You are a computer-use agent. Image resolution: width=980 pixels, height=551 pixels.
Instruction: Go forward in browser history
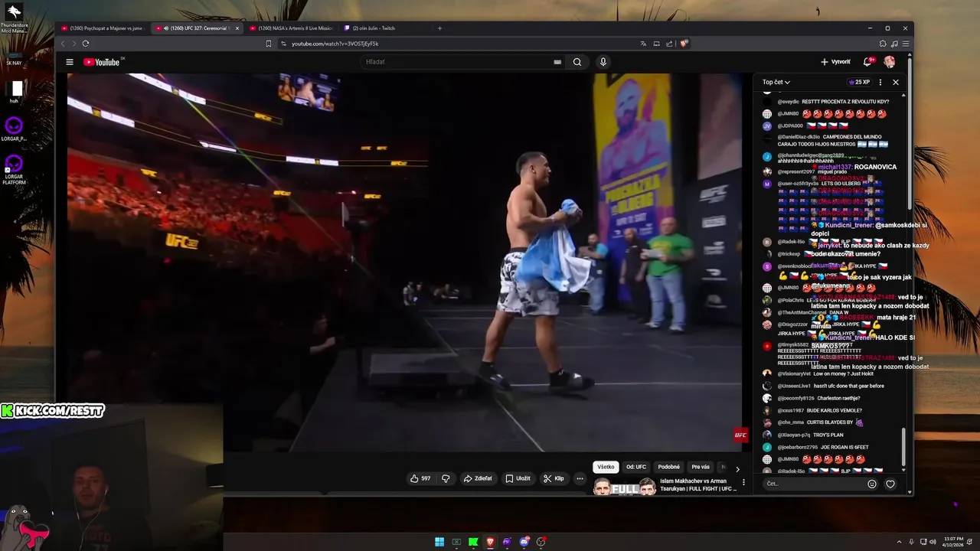(73, 44)
